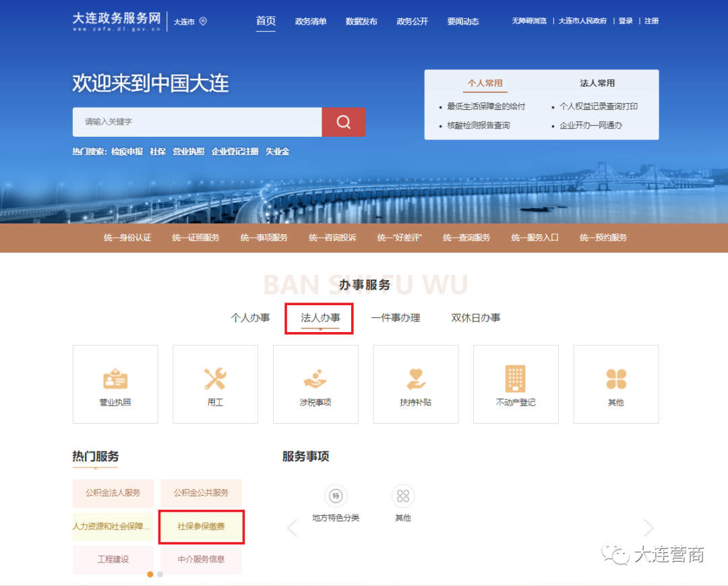
Task: Open the 社保参保缴费 hot service link
Action: [201, 527]
